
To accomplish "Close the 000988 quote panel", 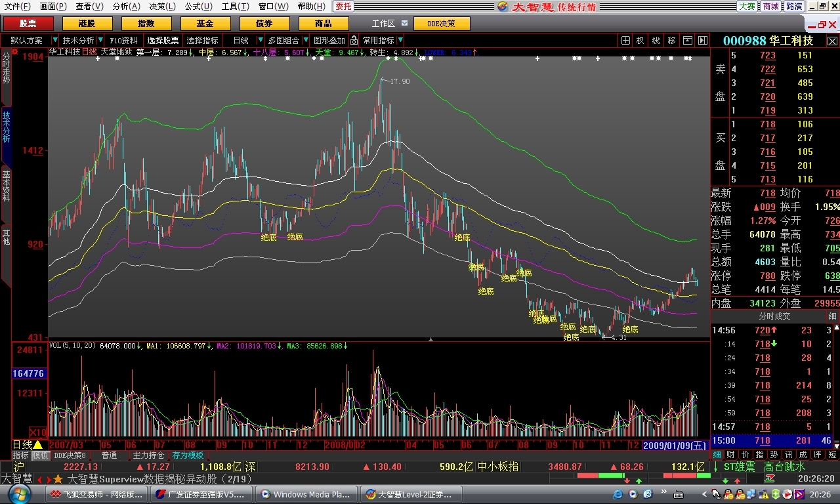I will (x=831, y=41).
